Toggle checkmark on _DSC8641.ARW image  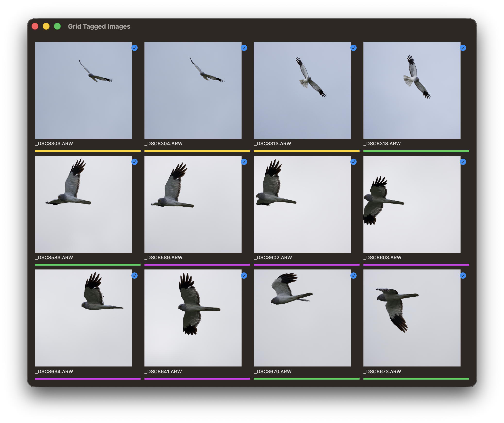coord(244,276)
